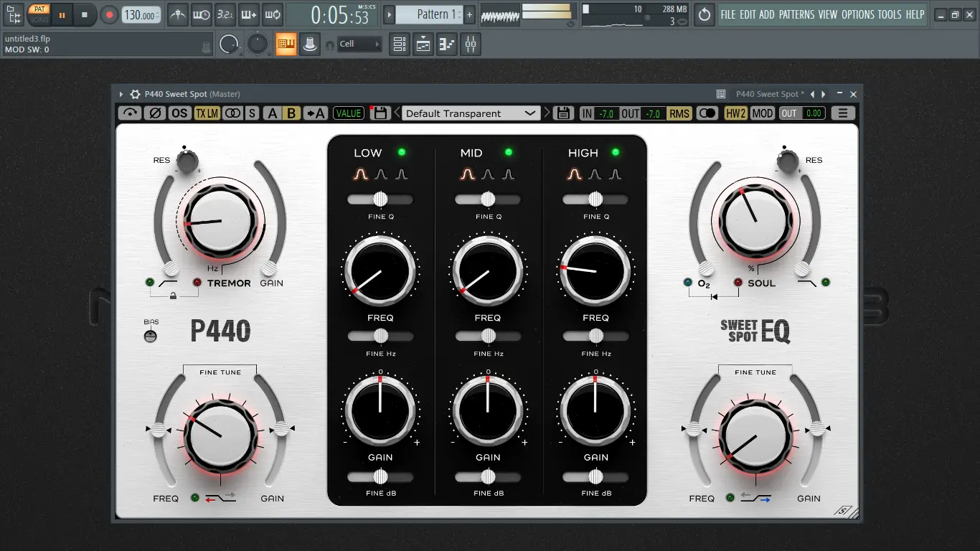The width and height of the screenshot is (980, 551).
Task: Click the bypass icon in plugin toolbar
Action: (x=130, y=113)
